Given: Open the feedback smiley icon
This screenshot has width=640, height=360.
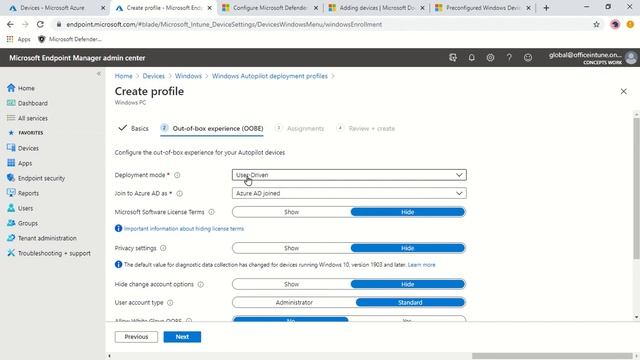Looking at the screenshot, I should tap(528, 58).
